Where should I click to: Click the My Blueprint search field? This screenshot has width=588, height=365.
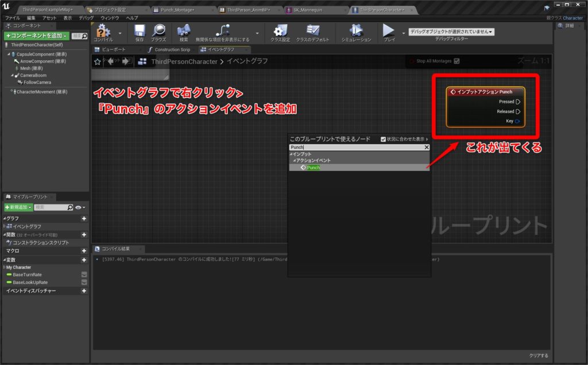(x=53, y=207)
